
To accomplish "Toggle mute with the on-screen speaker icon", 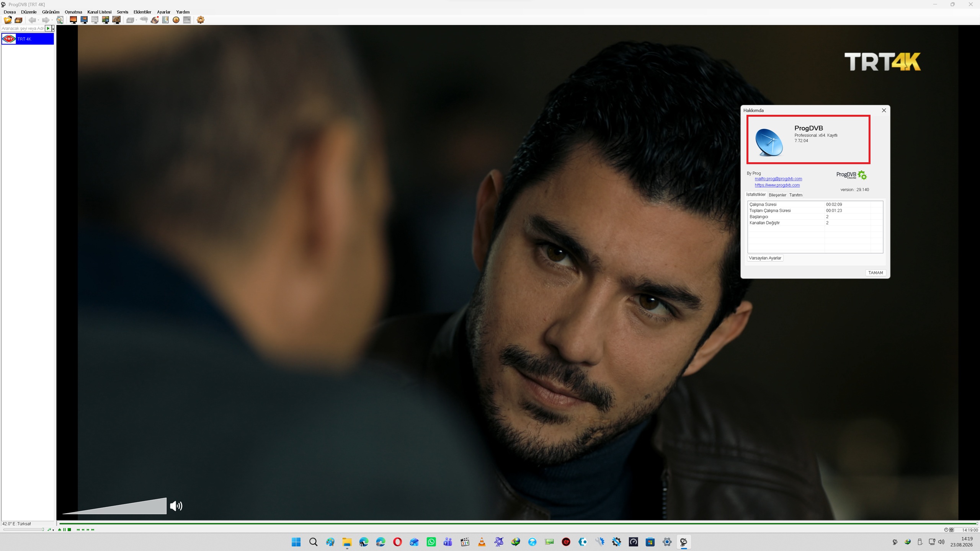I will pyautogui.click(x=176, y=506).
